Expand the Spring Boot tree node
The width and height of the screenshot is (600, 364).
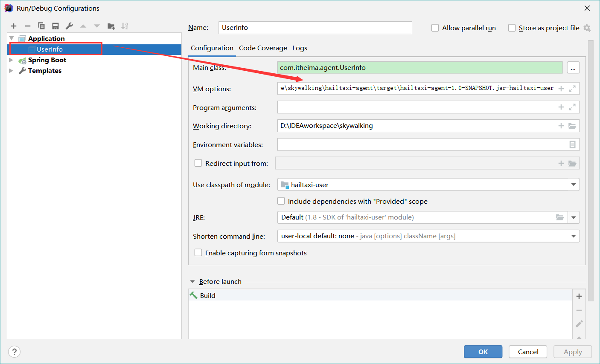click(11, 60)
